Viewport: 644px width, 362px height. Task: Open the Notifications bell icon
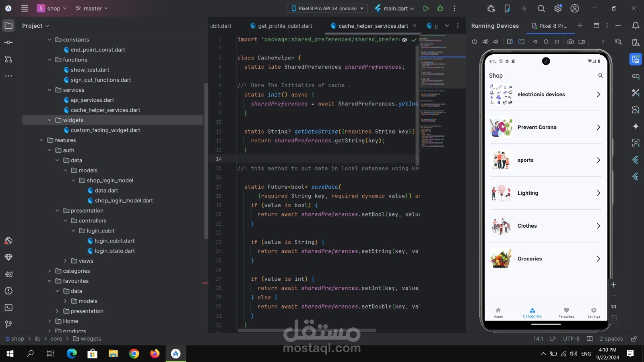pos(636,26)
